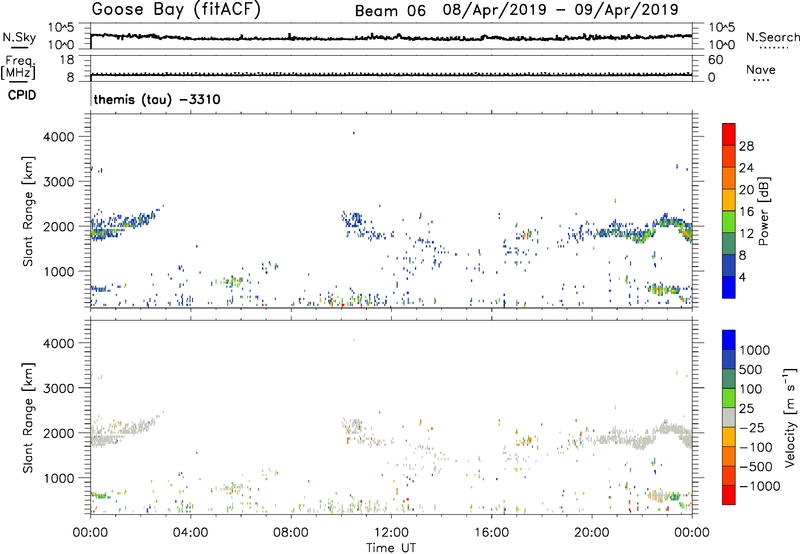Click the 20 label on Power color bar
Viewport: 800px width, 554px height.
click(x=746, y=190)
